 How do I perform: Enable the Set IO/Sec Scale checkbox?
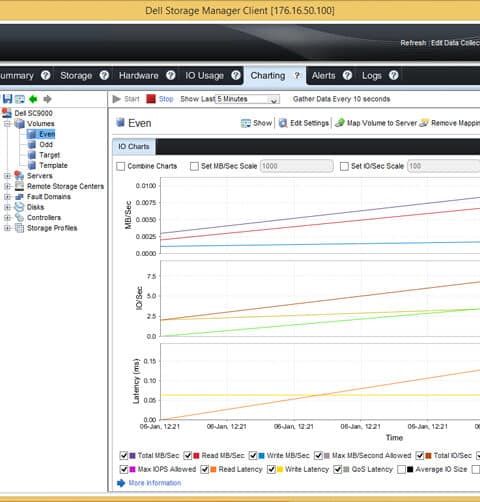[x=344, y=166]
